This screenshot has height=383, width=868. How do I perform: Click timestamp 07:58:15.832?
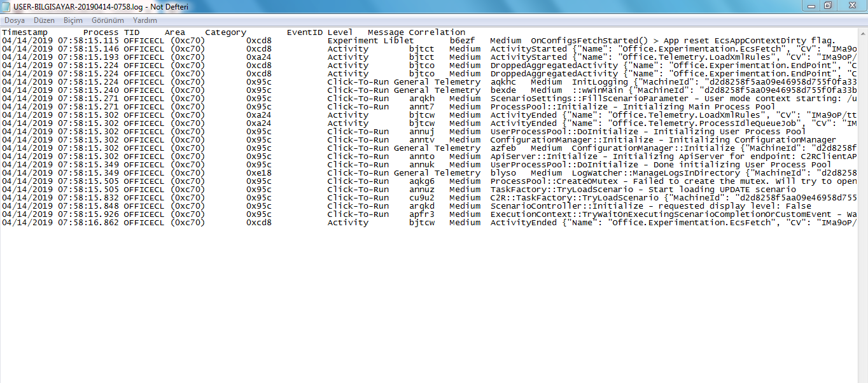[x=88, y=198]
